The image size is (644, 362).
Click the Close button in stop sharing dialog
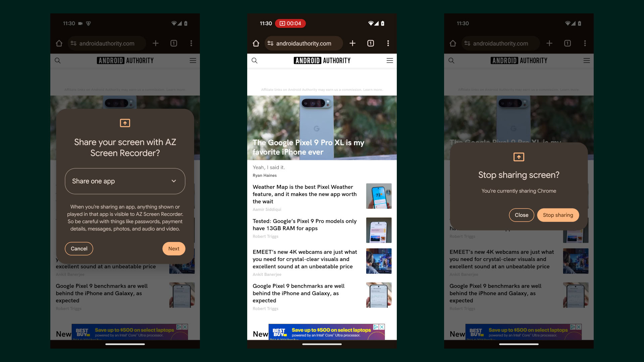click(521, 215)
